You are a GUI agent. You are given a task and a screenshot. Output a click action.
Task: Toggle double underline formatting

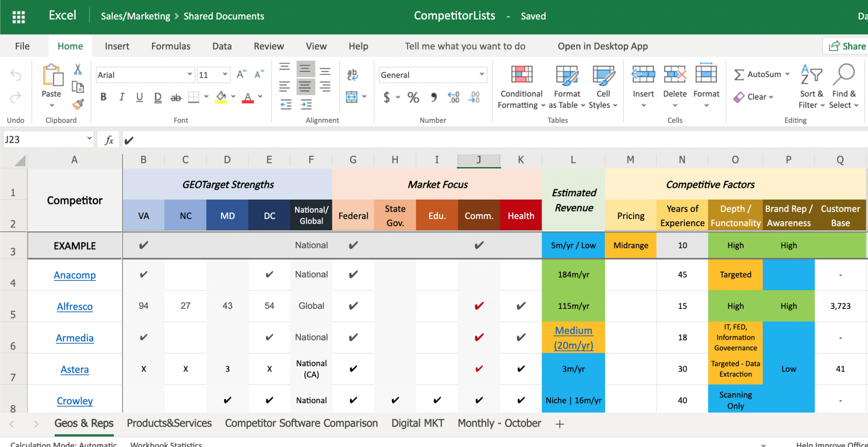click(158, 97)
